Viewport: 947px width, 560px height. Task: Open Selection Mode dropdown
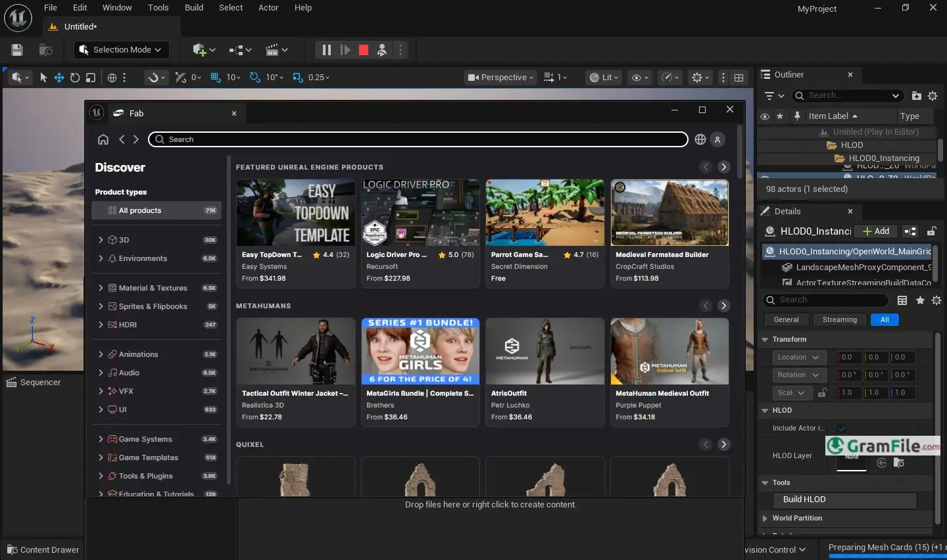[120, 50]
